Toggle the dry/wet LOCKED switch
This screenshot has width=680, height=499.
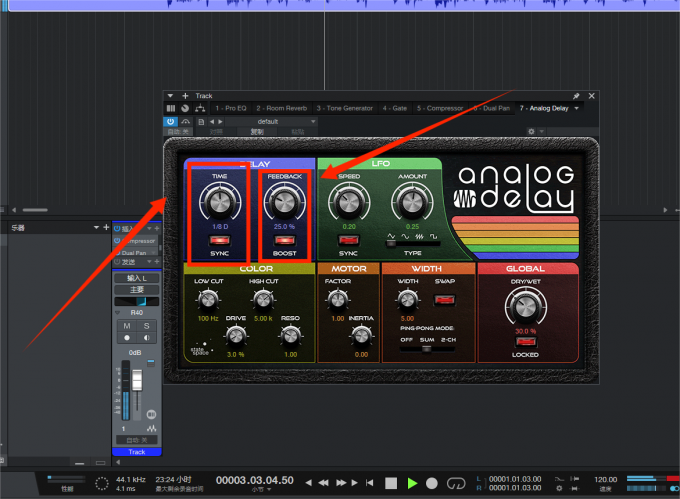coord(525,342)
